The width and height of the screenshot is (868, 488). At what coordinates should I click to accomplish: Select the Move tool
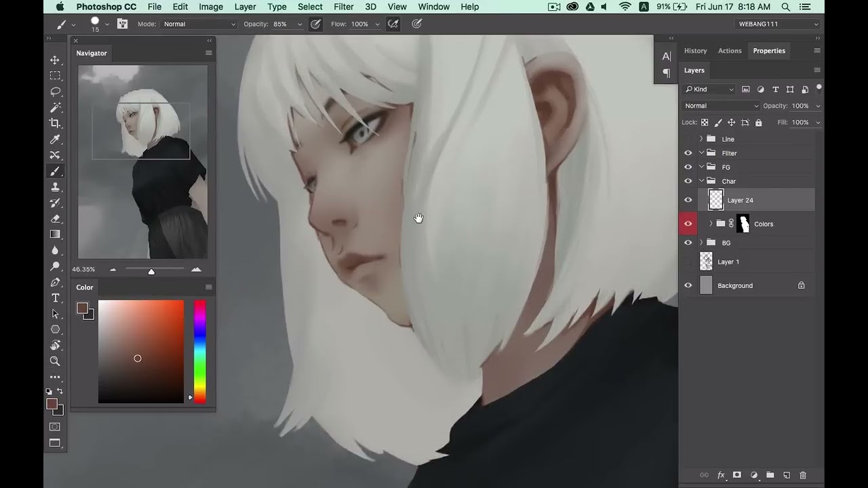click(55, 60)
